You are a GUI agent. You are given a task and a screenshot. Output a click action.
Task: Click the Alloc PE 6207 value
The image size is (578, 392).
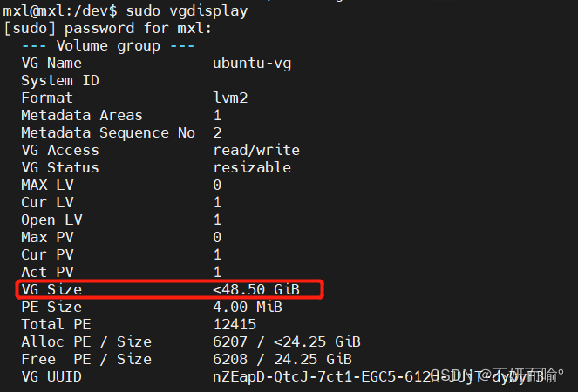pos(230,341)
